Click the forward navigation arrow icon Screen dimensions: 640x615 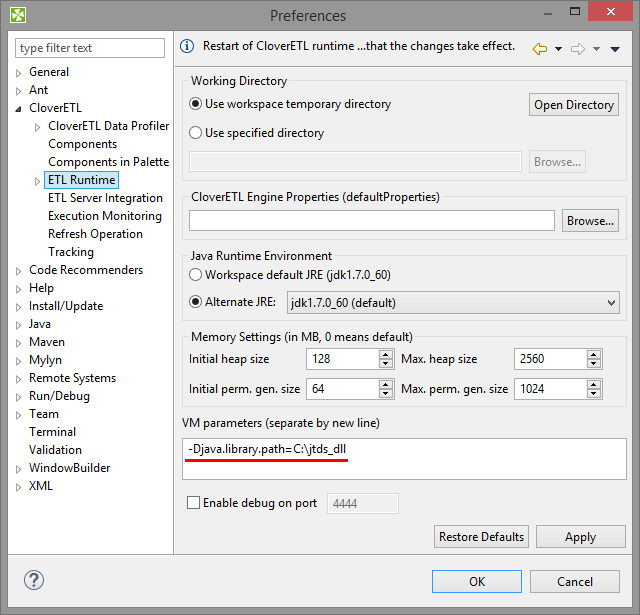click(578, 49)
